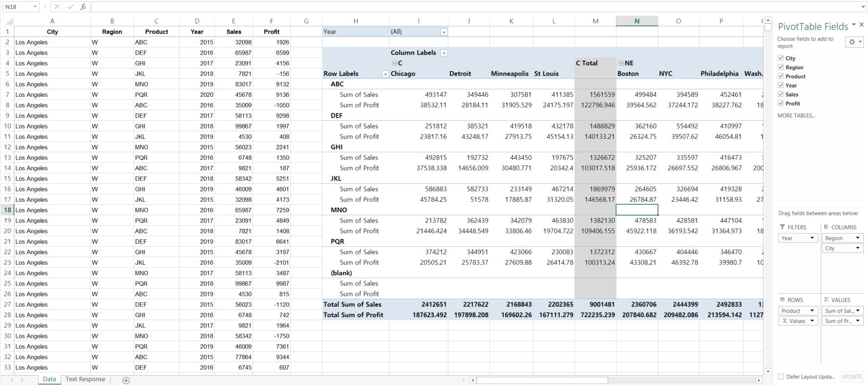Image resolution: width=868 pixels, height=385 pixels.
Task: Open City field dropdown in COLUMNS area
Action: (858, 248)
